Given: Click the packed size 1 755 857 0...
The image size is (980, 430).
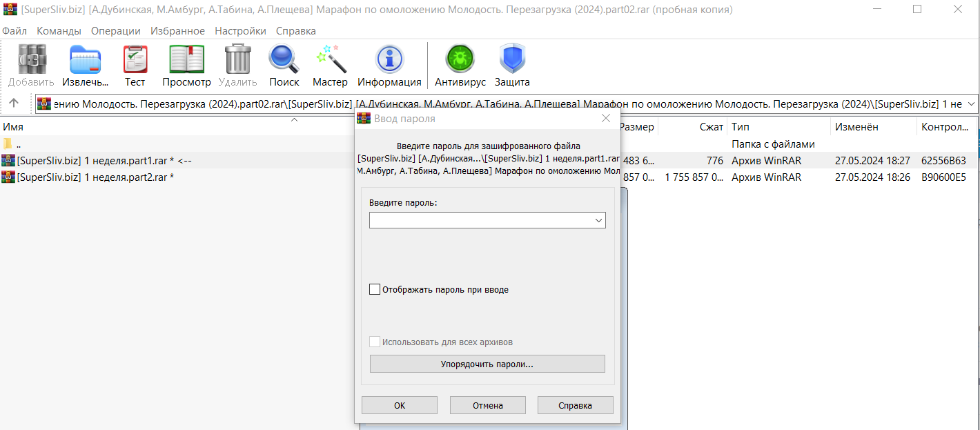Looking at the screenshot, I should point(694,177).
